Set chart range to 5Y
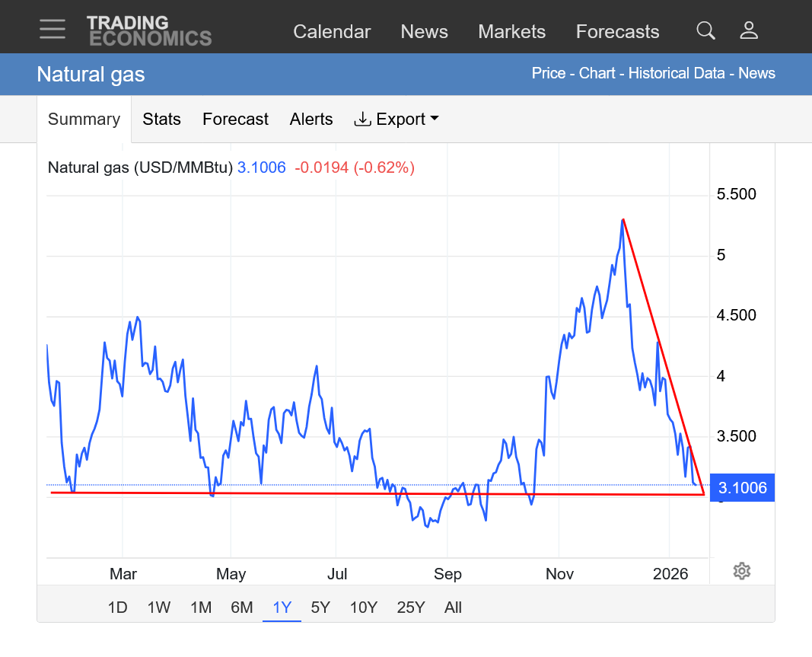The height and width of the screenshot is (657, 812). (x=320, y=608)
